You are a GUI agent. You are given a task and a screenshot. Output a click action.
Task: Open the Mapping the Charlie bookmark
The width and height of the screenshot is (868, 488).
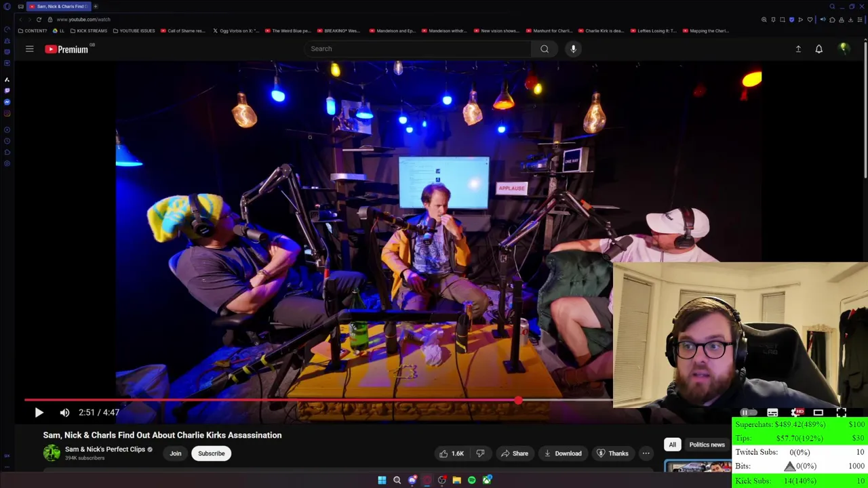705,30
